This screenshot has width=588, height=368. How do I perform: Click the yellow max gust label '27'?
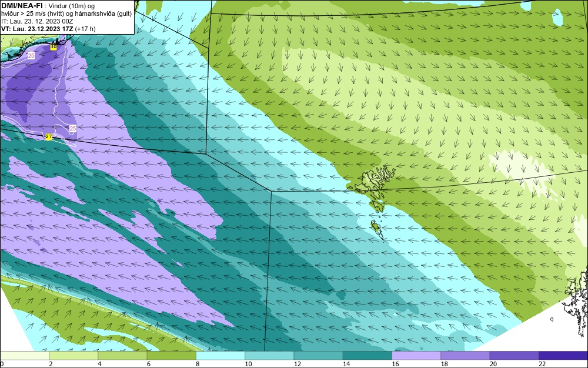(48, 137)
